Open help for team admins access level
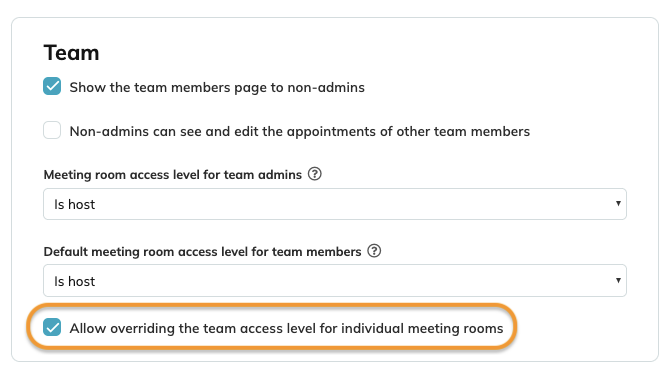This screenshot has width=668, height=370. [314, 174]
